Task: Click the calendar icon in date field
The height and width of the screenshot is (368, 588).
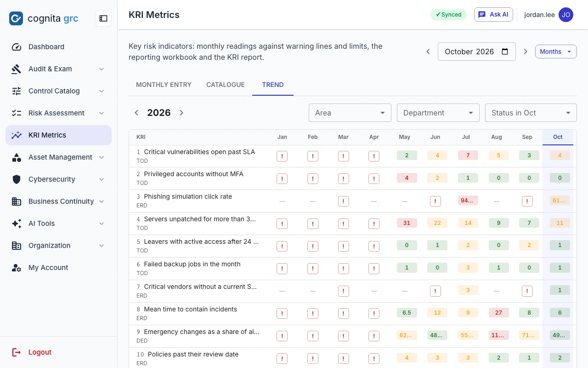Action: 505,52
